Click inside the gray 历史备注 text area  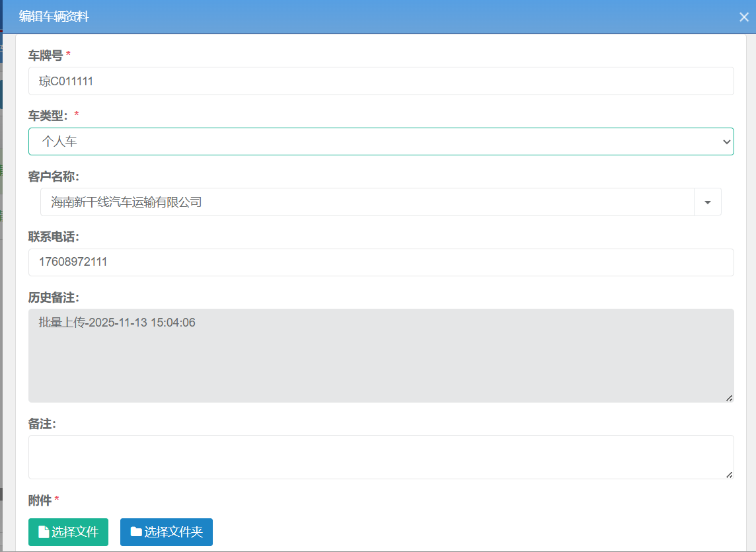pos(381,356)
